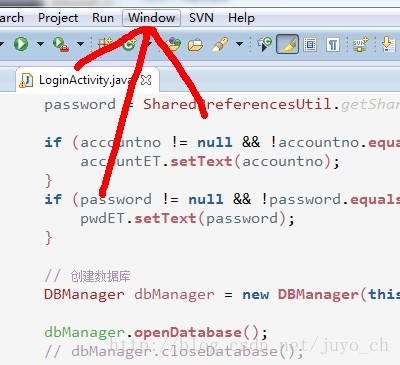Click 'SharedPreferencesUtil' in the password line
This screenshot has height=365, width=400.
(237, 104)
